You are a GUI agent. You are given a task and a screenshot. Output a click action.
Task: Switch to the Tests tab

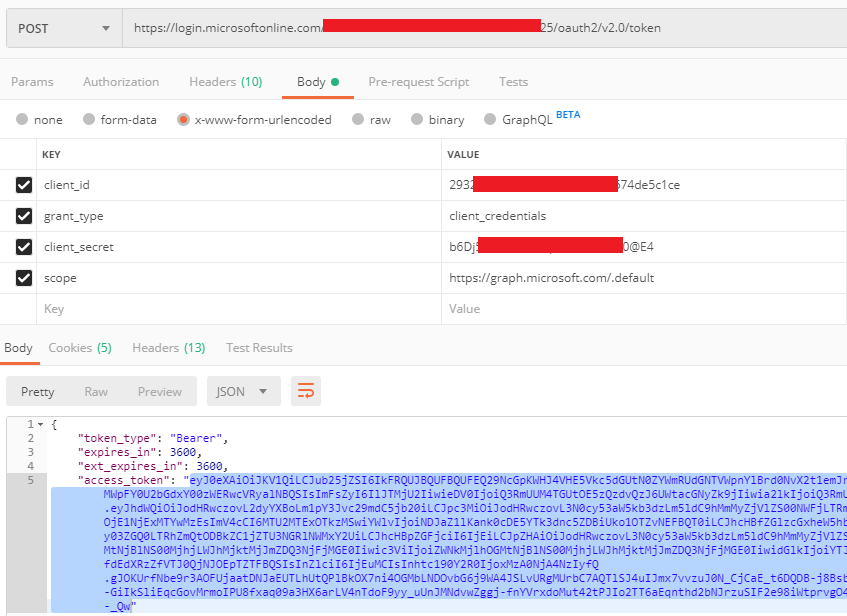513,82
